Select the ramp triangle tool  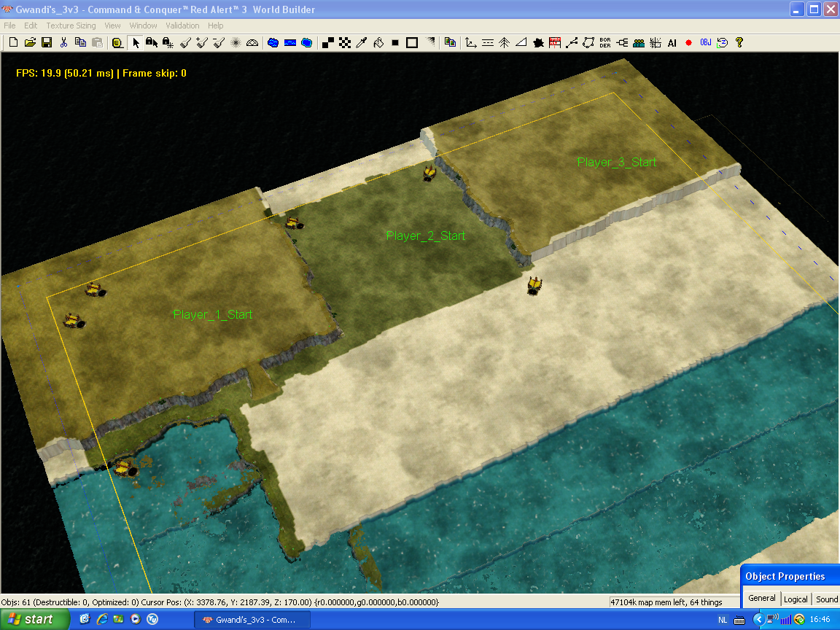click(x=521, y=42)
